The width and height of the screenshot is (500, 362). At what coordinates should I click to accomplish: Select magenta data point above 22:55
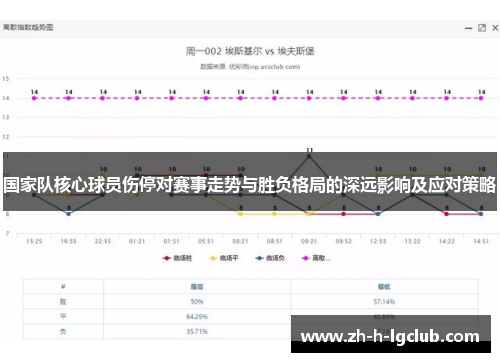pyautogui.click(x=103, y=98)
